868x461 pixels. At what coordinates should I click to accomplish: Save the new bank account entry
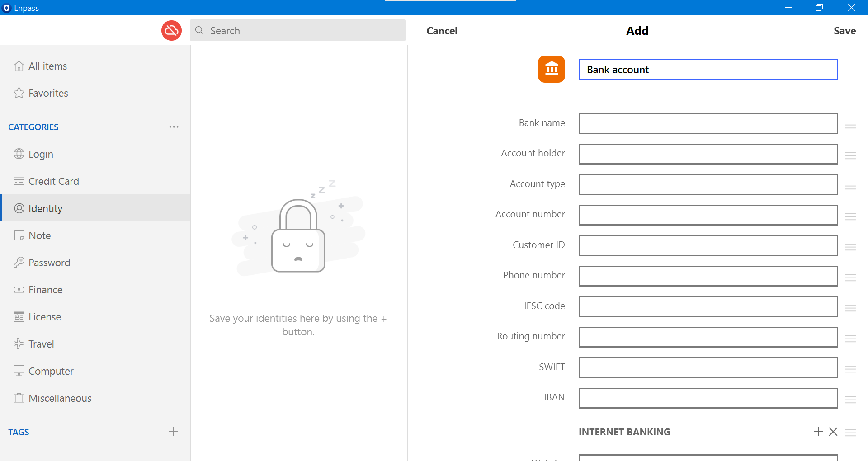844,30
